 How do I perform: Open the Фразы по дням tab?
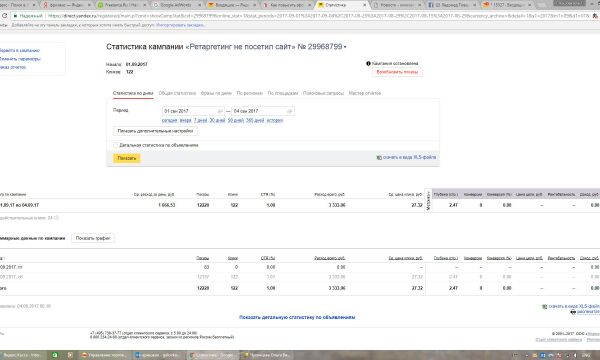216,93
